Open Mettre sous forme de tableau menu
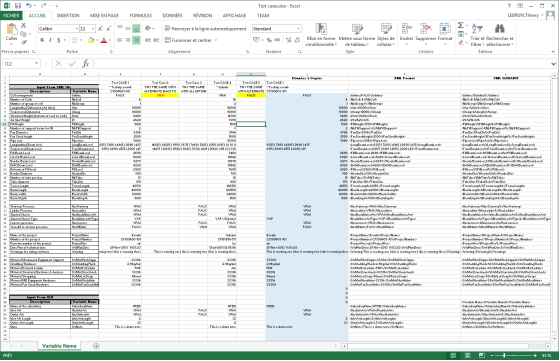The image size is (560, 361). 357,35
